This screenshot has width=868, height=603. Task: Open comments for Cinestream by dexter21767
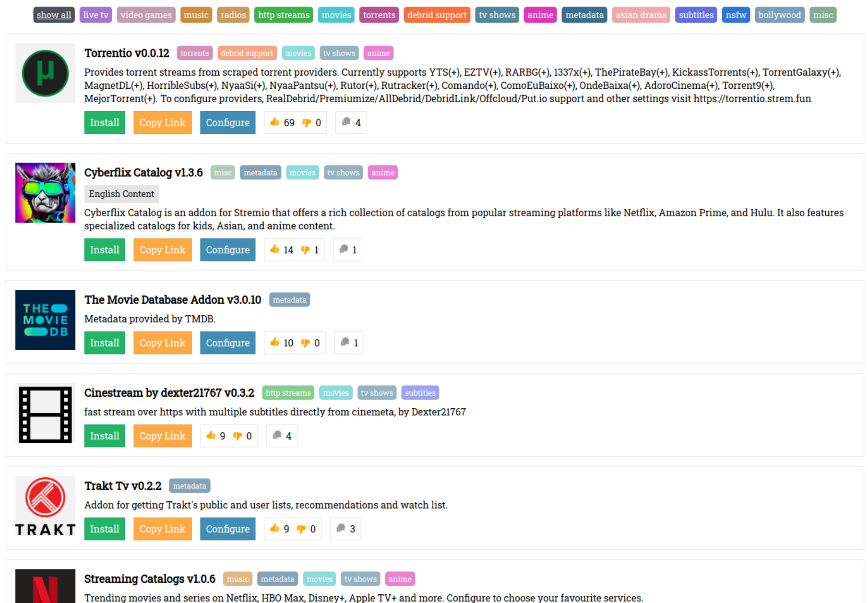(277, 436)
